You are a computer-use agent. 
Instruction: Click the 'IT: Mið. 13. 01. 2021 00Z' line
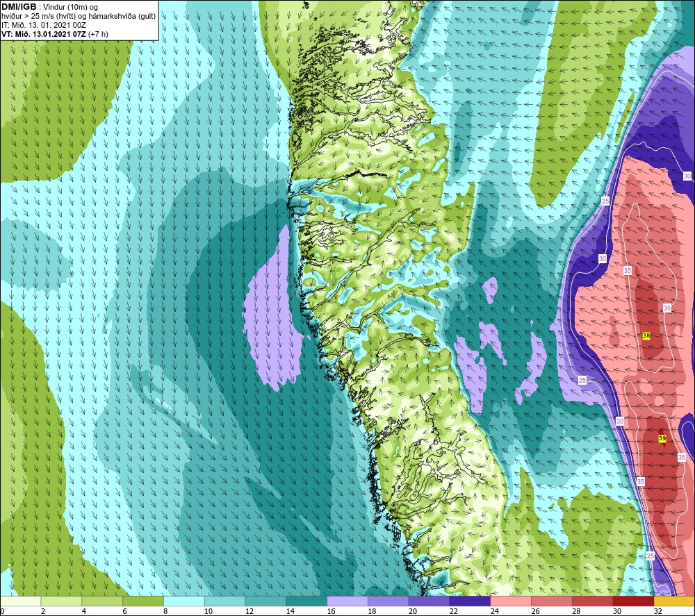[44, 25]
